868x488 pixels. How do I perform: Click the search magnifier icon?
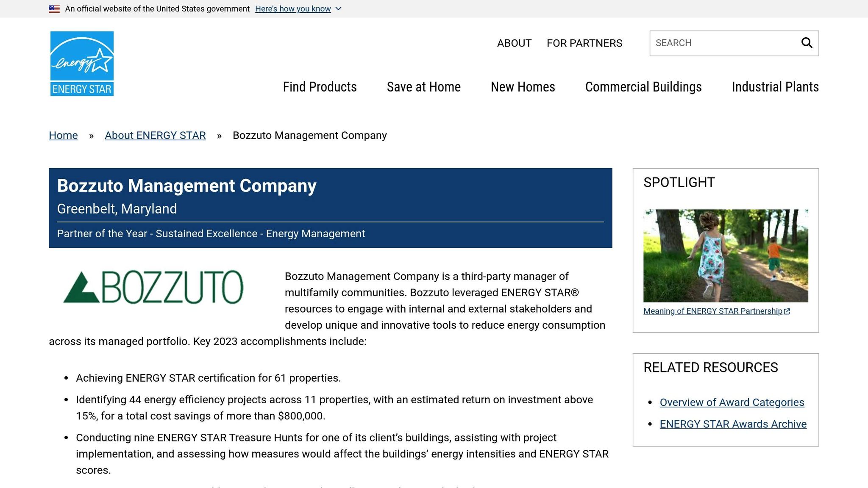807,43
